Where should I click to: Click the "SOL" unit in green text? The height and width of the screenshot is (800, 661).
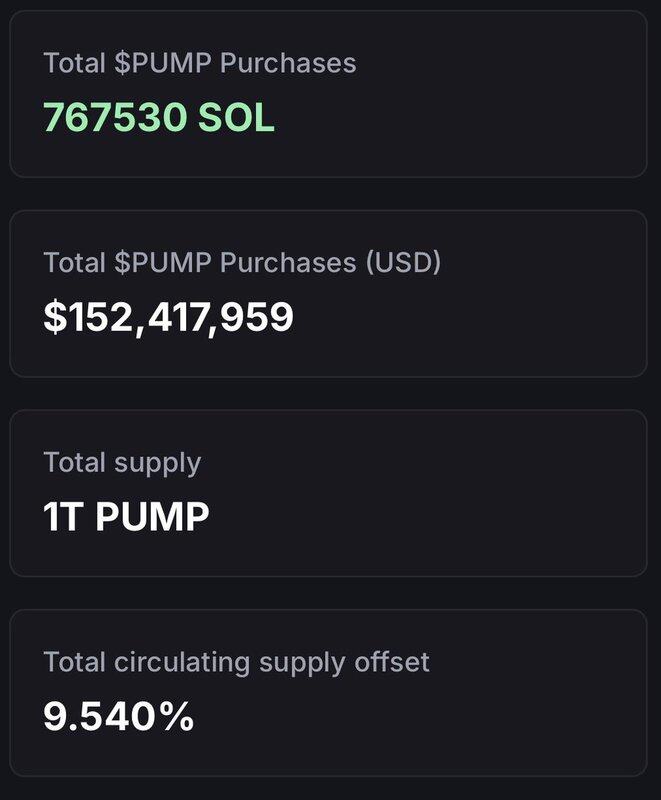236,117
